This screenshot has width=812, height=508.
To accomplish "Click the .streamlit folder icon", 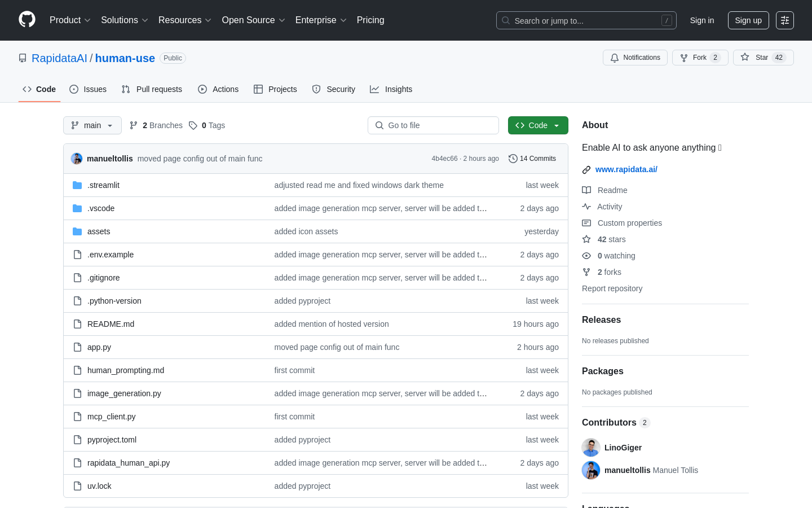I will click(77, 185).
